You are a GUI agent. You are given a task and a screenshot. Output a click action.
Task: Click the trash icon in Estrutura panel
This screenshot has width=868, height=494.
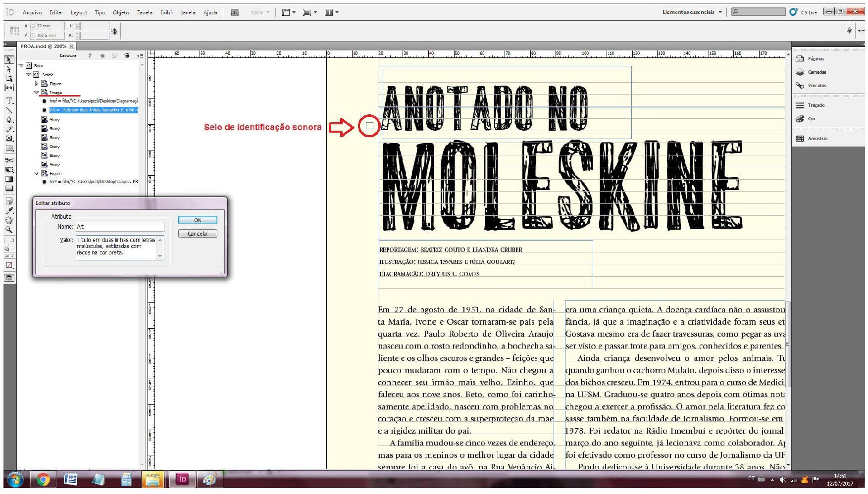click(127, 55)
